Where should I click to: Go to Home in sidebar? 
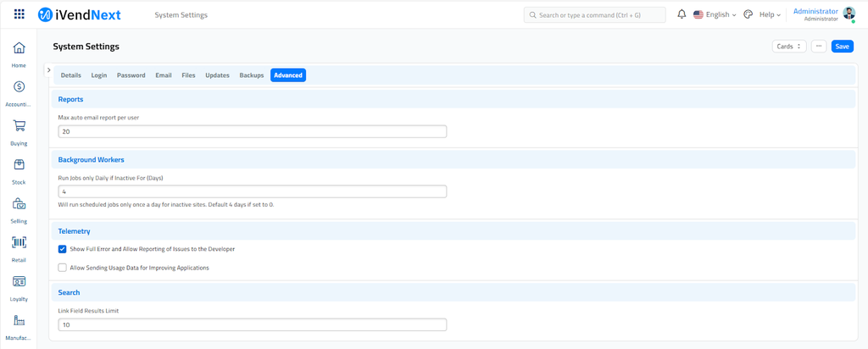pyautogui.click(x=19, y=48)
